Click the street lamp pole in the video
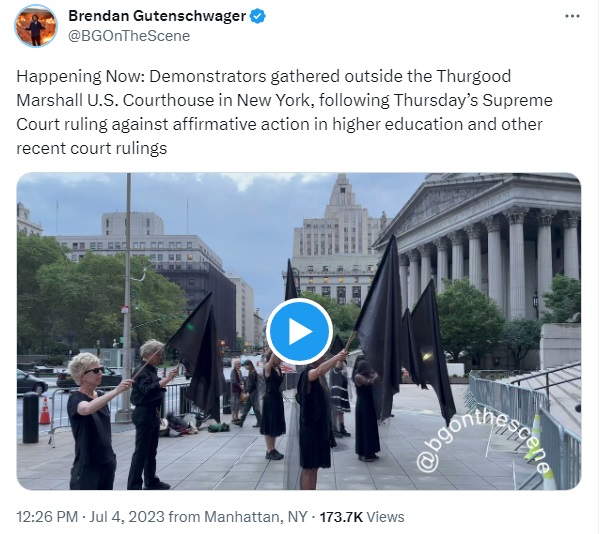The width and height of the screenshot is (600, 534). coord(127,298)
